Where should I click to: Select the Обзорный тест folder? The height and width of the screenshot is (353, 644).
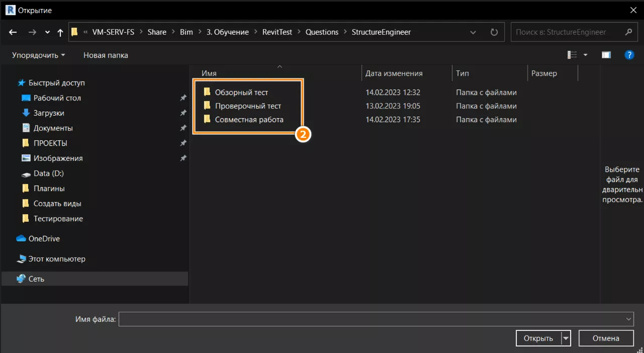coord(241,93)
